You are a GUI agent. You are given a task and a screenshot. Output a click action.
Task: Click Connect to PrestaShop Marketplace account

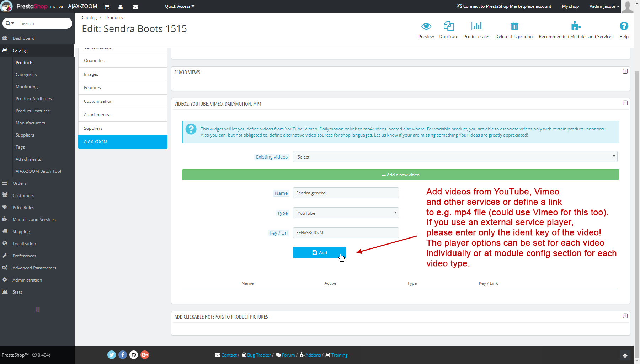click(x=504, y=6)
